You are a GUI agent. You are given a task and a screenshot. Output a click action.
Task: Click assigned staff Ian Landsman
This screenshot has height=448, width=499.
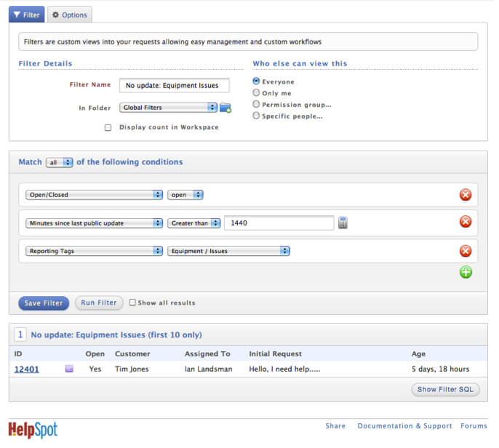pyautogui.click(x=209, y=369)
